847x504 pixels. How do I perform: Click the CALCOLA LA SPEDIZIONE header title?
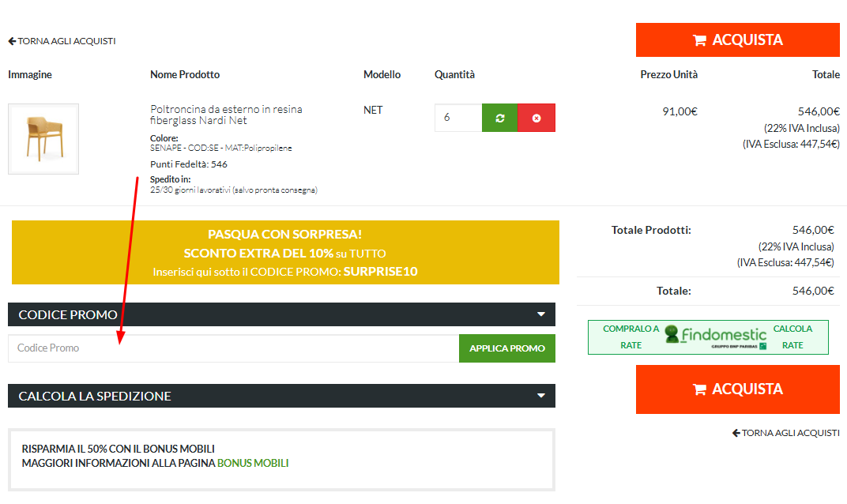click(x=95, y=396)
